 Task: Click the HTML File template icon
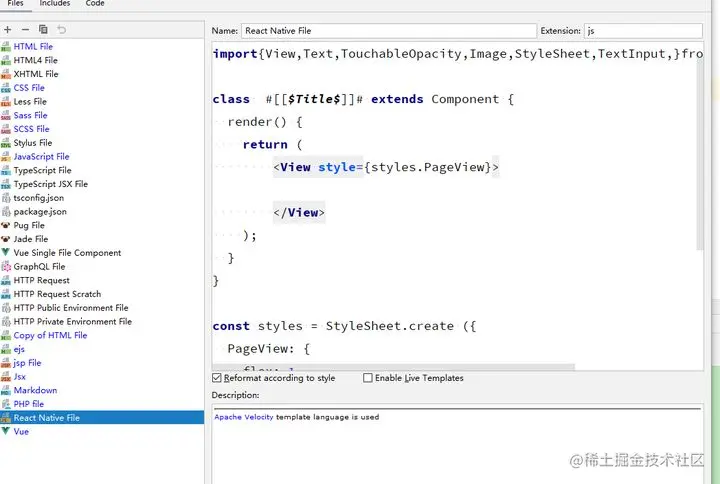point(6,46)
